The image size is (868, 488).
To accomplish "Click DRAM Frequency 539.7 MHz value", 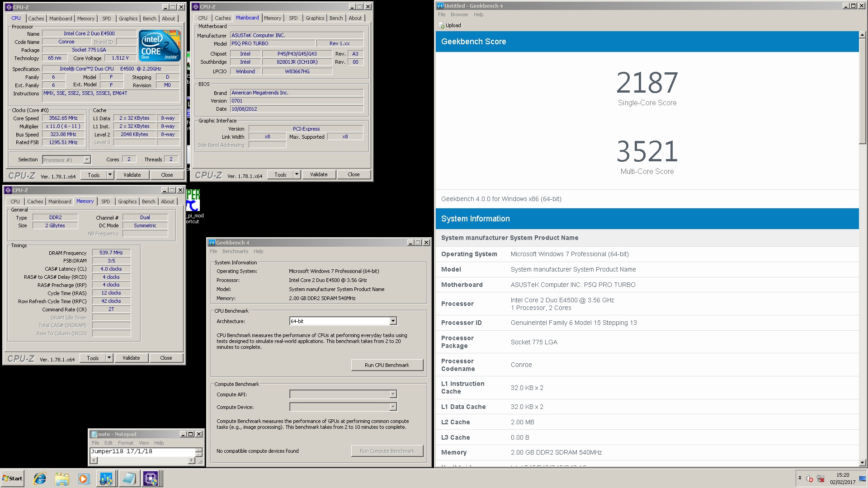I will (111, 253).
